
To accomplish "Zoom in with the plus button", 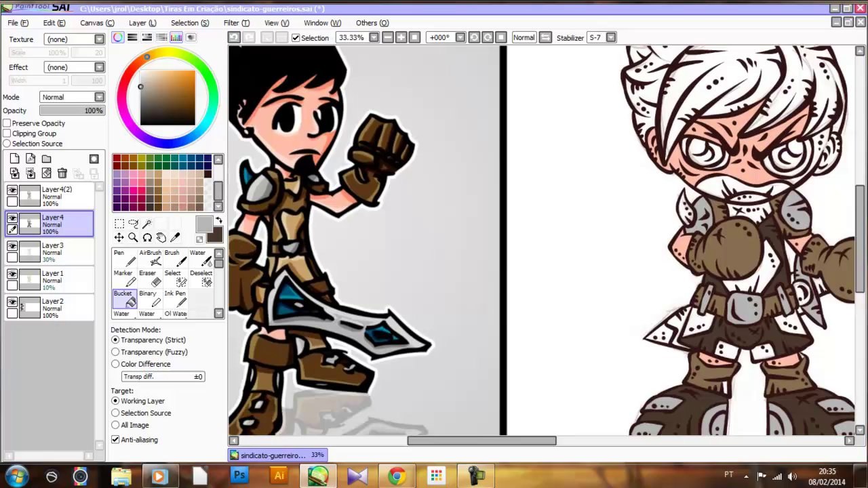I will point(401,37).
